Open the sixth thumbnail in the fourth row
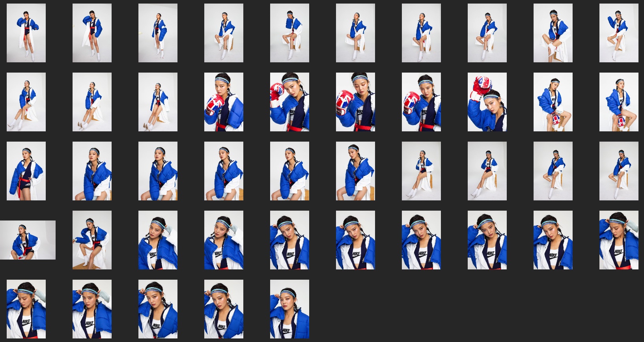644x342 pixels. tap(355, 240)
